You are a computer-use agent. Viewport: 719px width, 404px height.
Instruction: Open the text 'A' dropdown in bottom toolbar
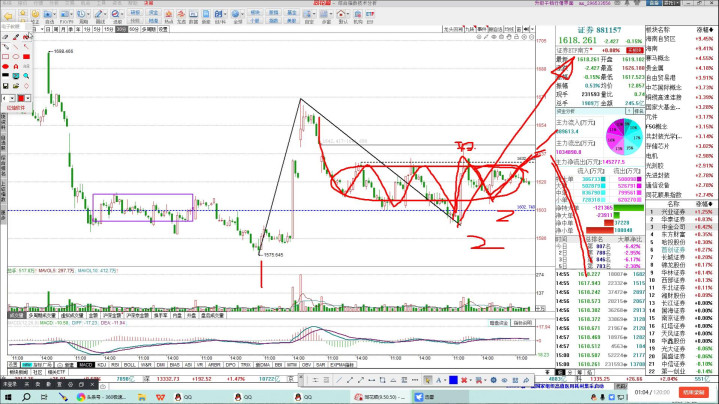coord(445,380)
